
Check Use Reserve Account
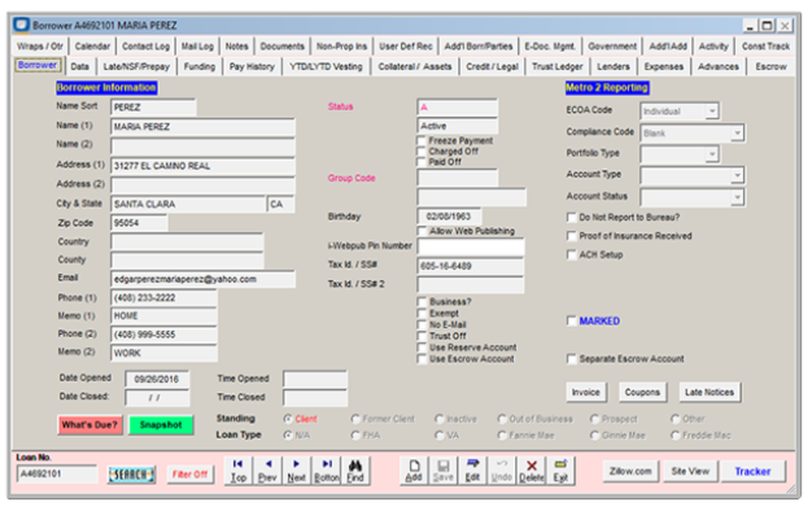(422, 347)
